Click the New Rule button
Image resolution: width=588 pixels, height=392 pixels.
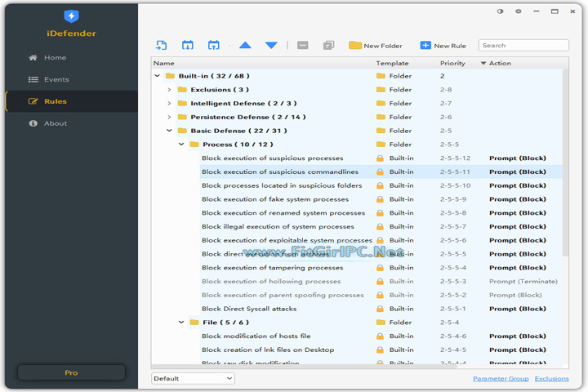[x=443, y=46]
